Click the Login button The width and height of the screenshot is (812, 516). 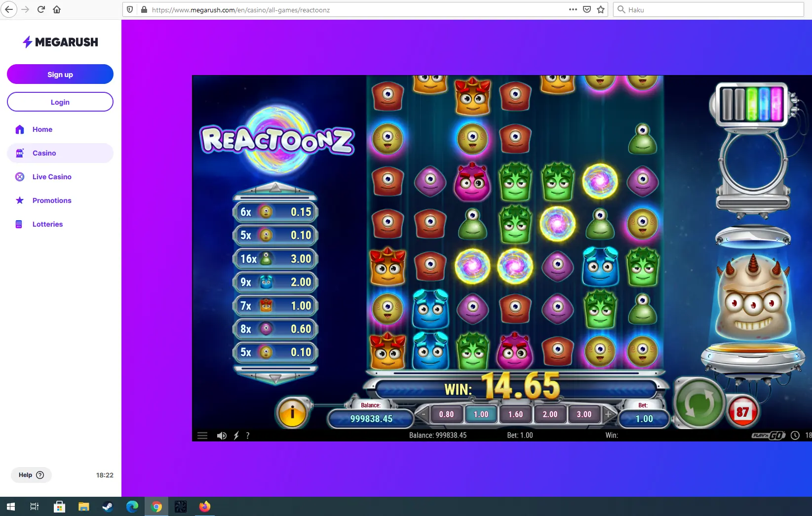(60, 102)
